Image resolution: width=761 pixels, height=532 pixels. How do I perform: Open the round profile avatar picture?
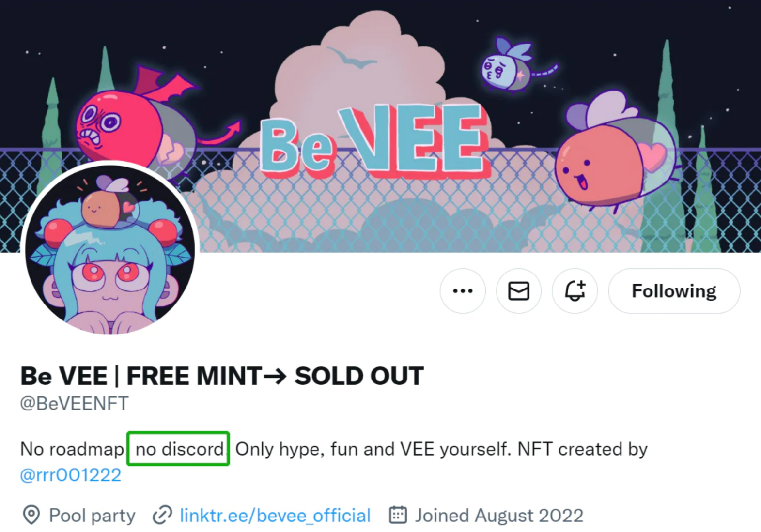pyautogui.click(x=110, y=249)
